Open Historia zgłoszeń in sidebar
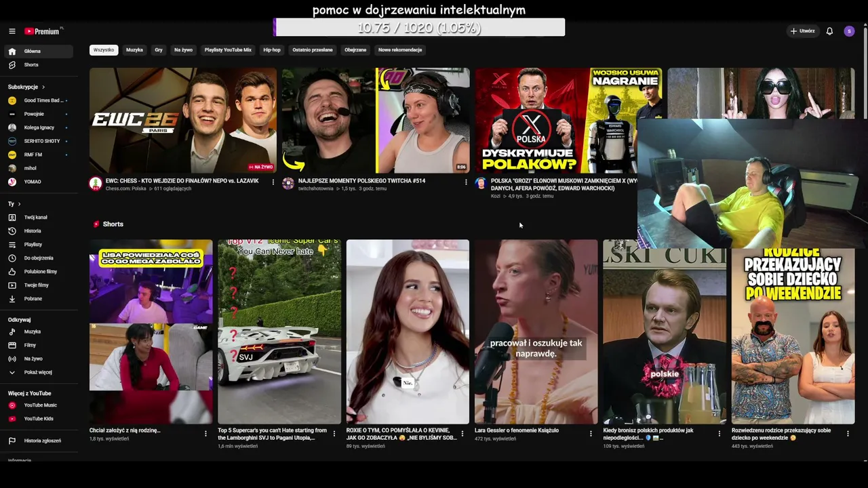 point(39,441)
